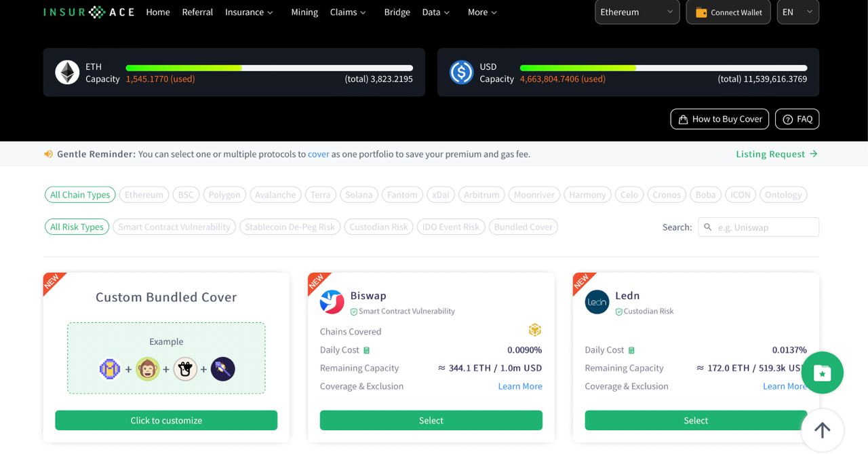Viewport: 868px width, 454px height.
Task: Expand the Claims dropdown menu
Action: click(348, 12)
